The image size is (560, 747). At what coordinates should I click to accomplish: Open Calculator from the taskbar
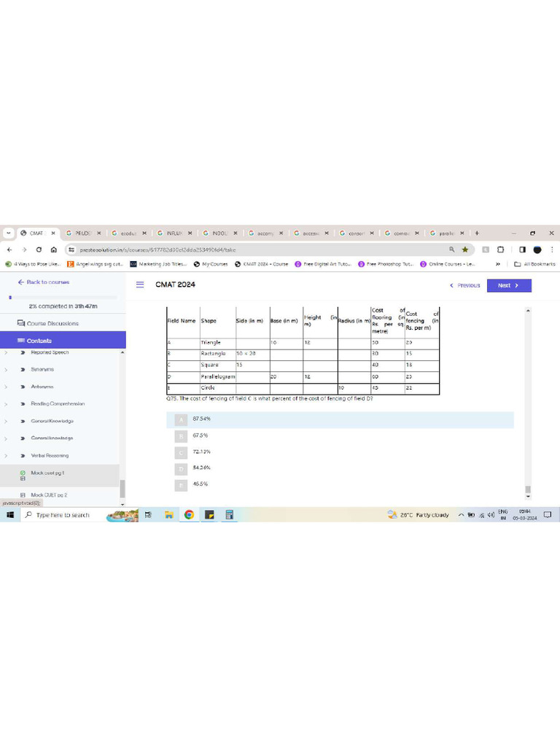click(x=230, y=515)
